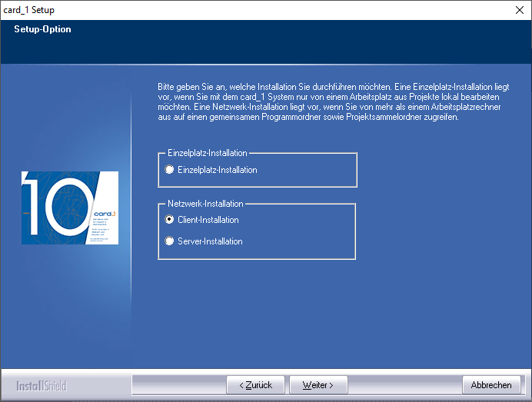
Task: Click the Setup-Option heading in banner
Action: [x=42, y=30]
